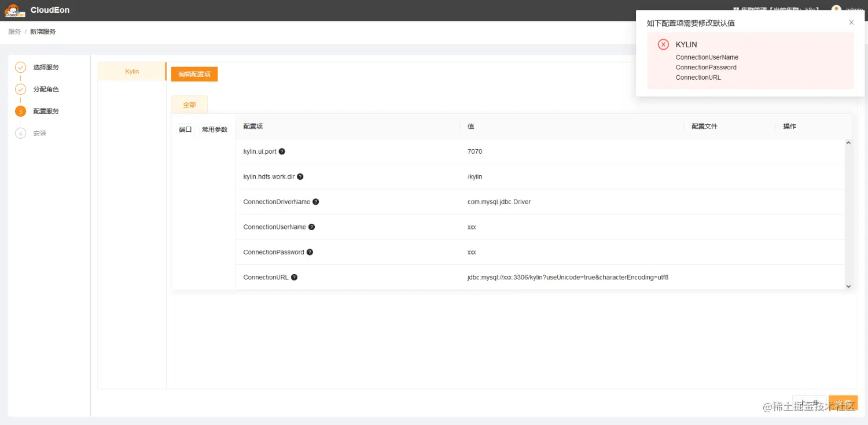This screenshot has width=868, height=425.
Task: Close the configuration warning notification
Action: click(851, 23)
